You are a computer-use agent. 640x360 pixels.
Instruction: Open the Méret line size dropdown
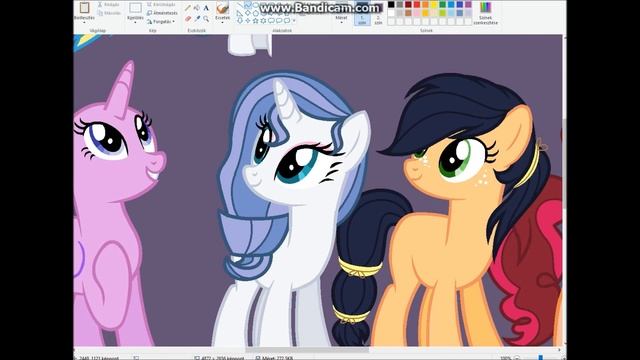click(342, 20)
